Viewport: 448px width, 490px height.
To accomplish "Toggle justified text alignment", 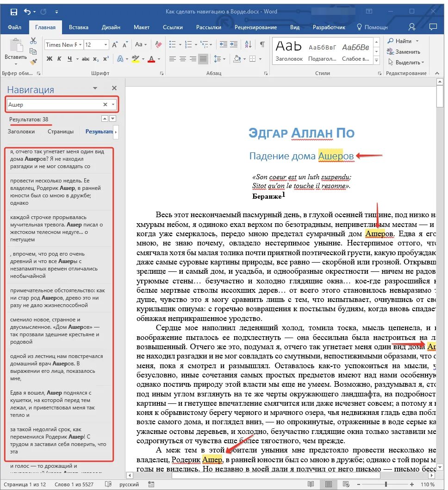I will (203, 59).
